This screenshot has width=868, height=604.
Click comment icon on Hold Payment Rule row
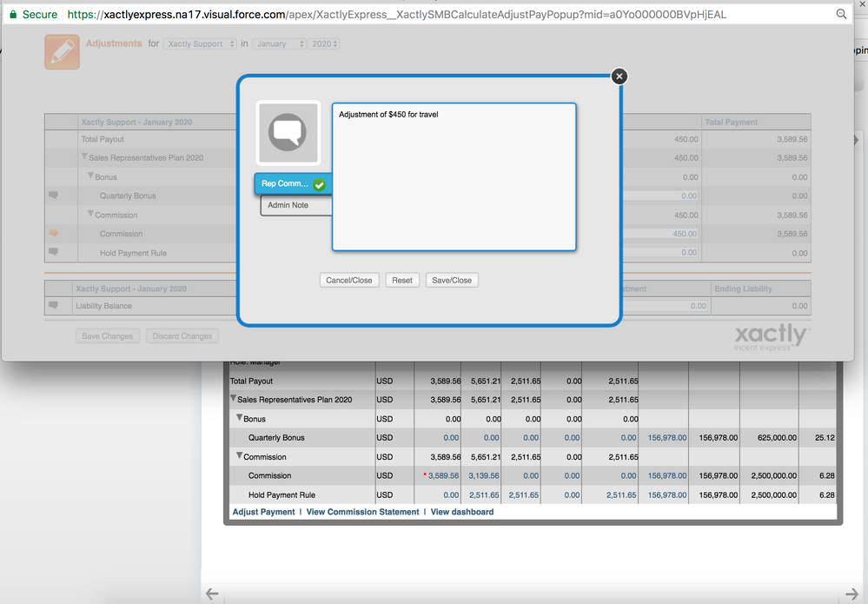[x=53, y=252]
